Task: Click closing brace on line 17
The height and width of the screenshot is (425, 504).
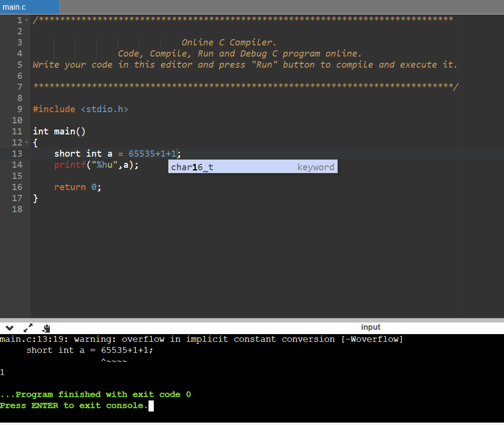Action: [35, 198]
